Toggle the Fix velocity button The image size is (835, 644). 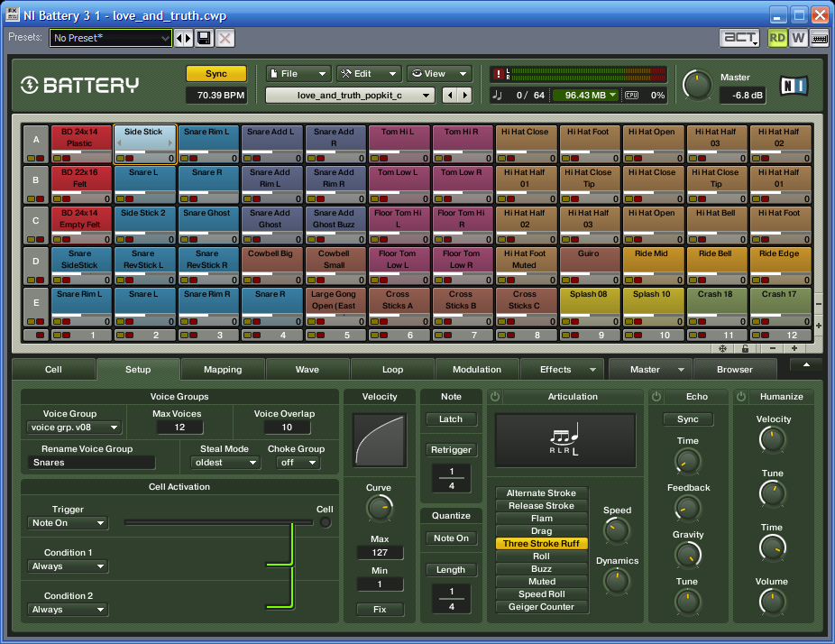[380, 610]
